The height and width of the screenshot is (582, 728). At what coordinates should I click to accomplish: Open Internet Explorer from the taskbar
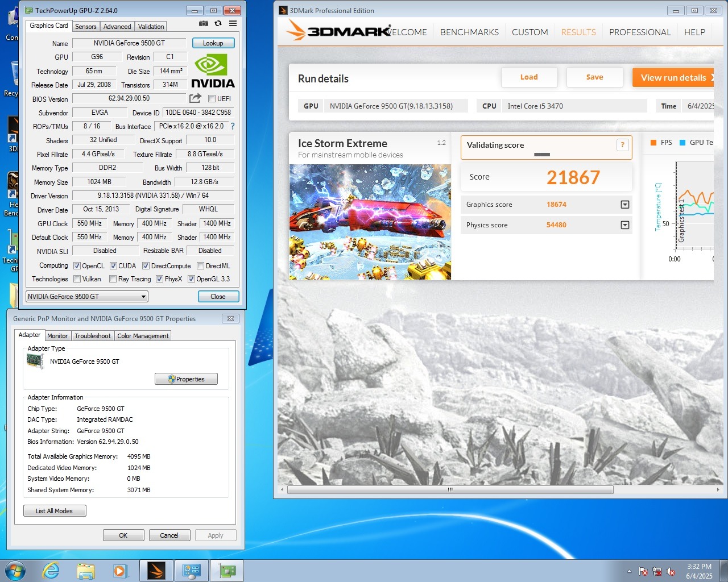(51, 571)
